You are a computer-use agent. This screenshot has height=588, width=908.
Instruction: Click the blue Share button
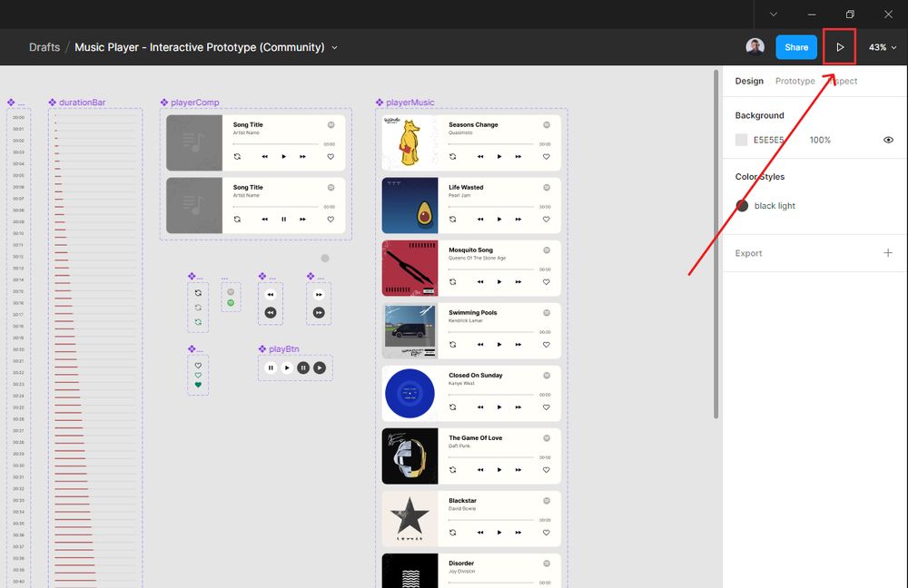pos(796,46)
